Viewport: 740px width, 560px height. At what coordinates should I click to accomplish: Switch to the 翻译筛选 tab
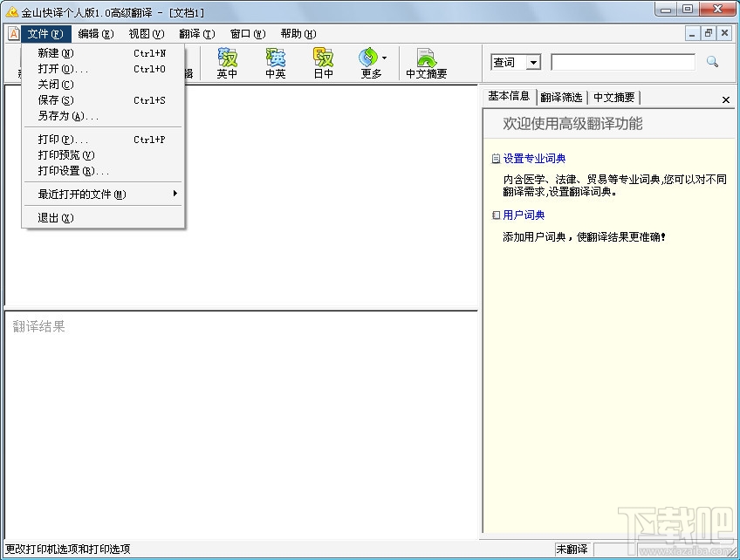pos(561,97)
